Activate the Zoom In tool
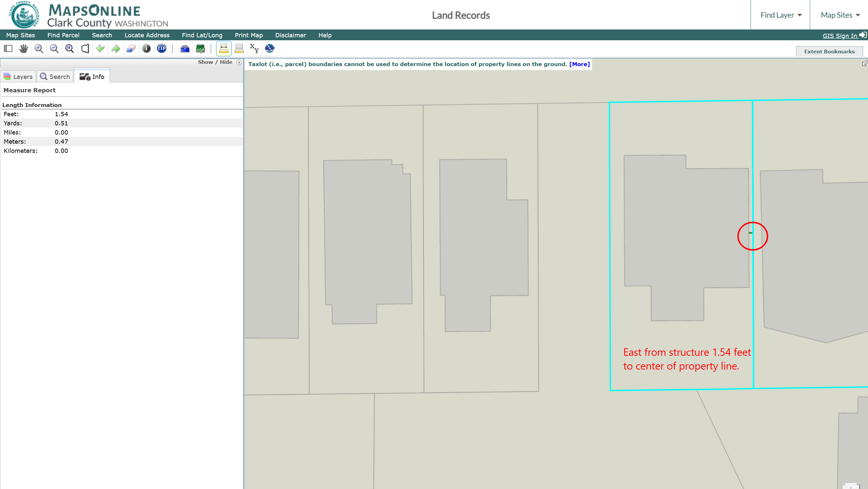Viewport: 868px width, 489px height. (39, 48)
